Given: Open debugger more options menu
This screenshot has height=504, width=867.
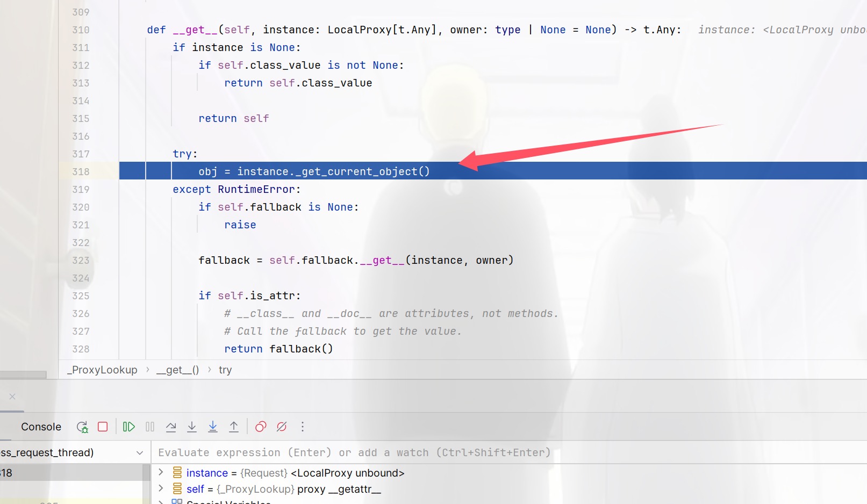Looking at the screenshot, I should (303, 427).
